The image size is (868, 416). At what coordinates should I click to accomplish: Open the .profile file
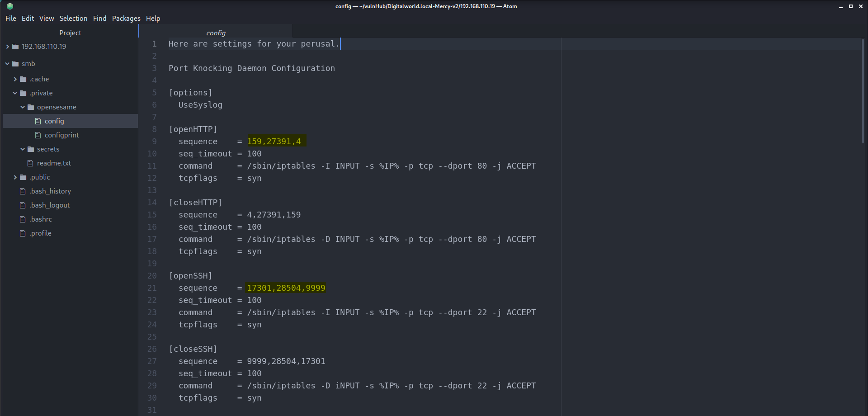[40, 233]
